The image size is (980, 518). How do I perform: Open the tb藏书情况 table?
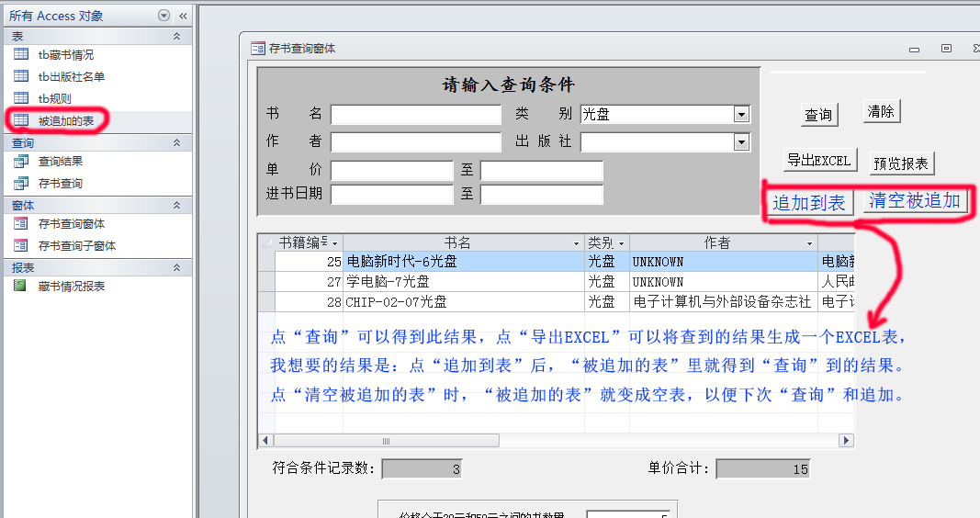(x=65, y=55)
